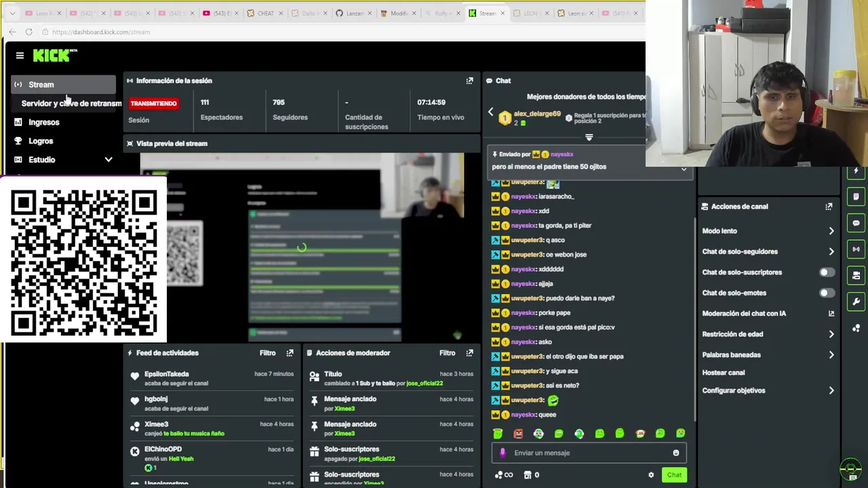Go back in the top donors carousel
Screen dimensions: 868x488
(491, 112)
